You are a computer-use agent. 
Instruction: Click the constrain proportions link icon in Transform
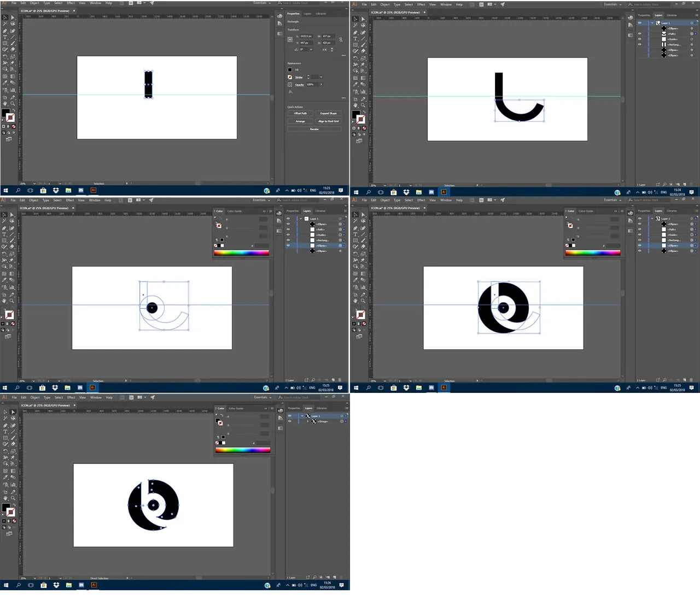tap(341, 39)
